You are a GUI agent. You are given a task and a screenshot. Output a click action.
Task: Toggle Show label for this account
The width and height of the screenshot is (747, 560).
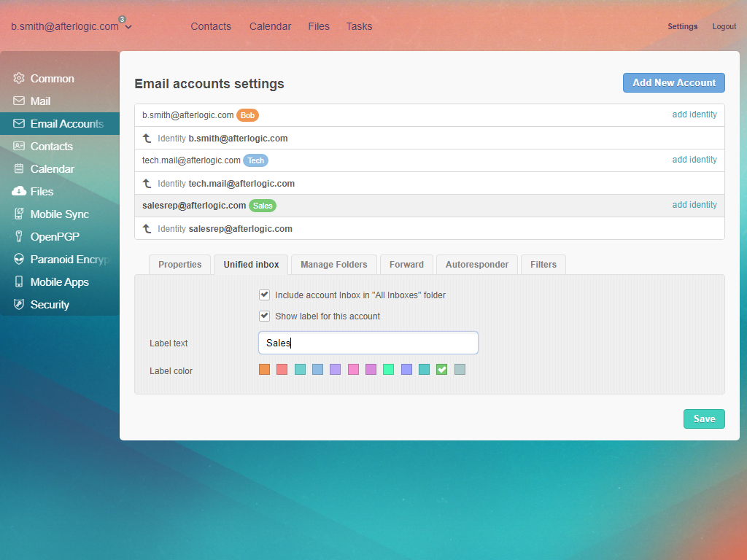click(x=265, y=316)
